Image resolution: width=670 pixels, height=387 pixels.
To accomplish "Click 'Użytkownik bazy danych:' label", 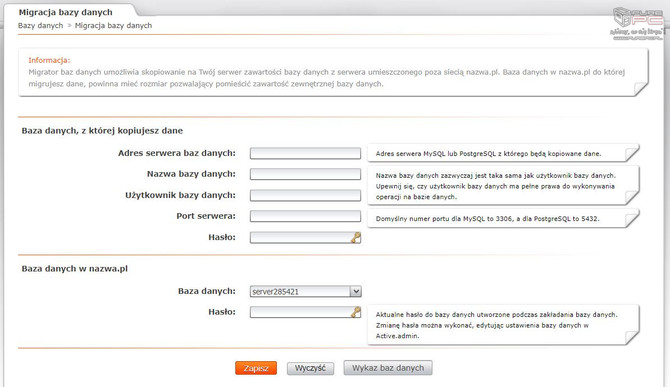I will [x=180, y=195].
